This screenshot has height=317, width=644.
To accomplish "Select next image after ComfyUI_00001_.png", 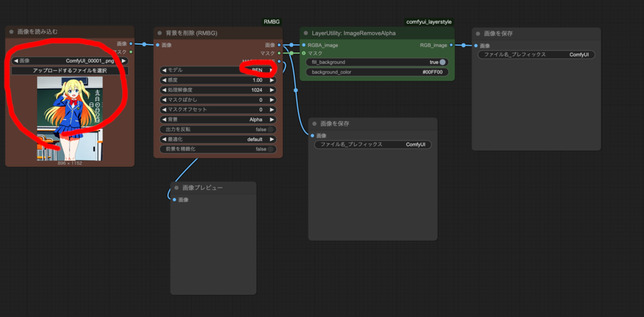I will (124, 61).
